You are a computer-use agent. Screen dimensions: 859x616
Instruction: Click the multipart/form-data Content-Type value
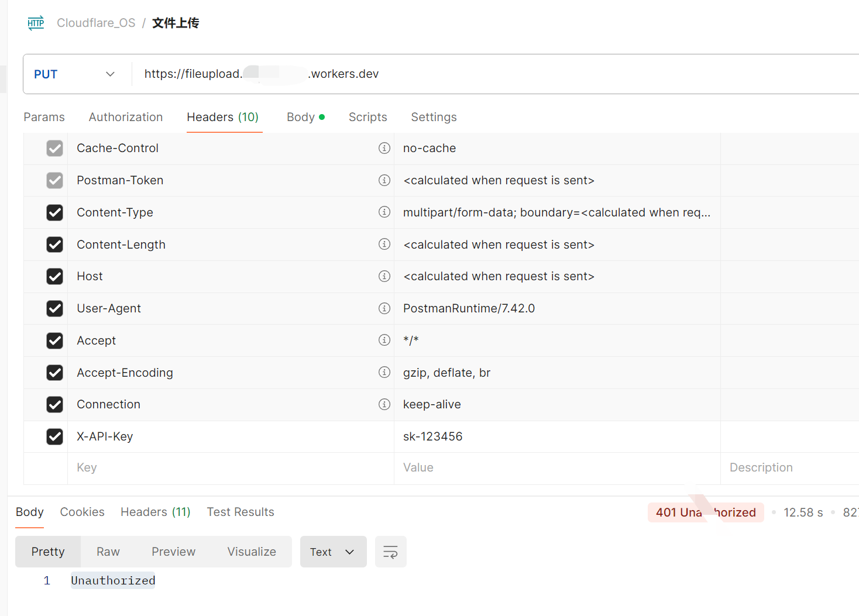tap(556, 212)
